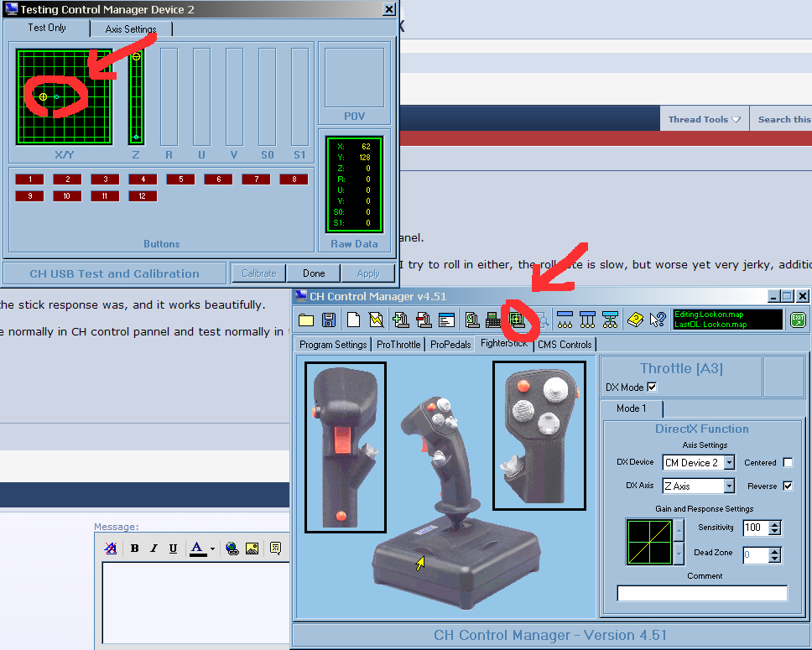Viewport: 812px width, 650px height.
Task: Click the second blue mode tree icon
Action: point(587,320)
